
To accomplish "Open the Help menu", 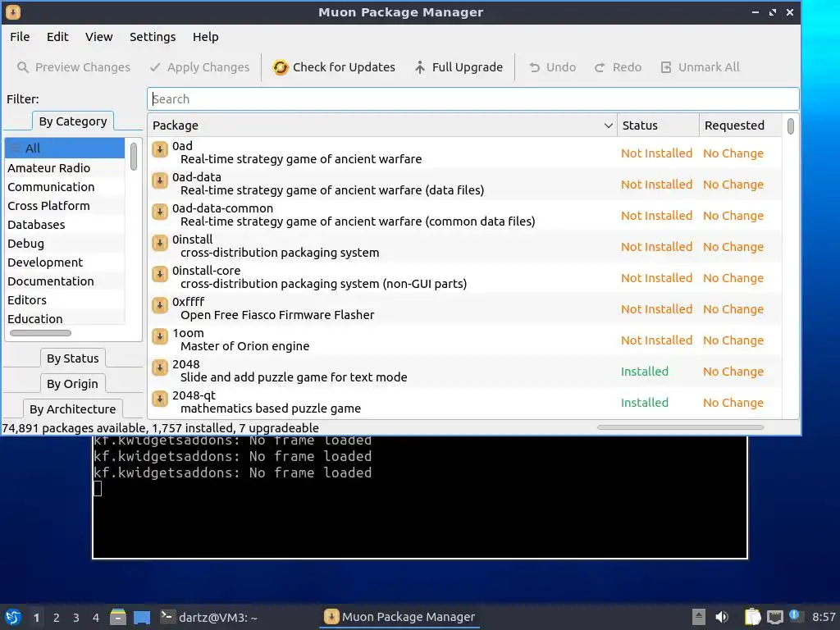I will [x=206, y=37].
